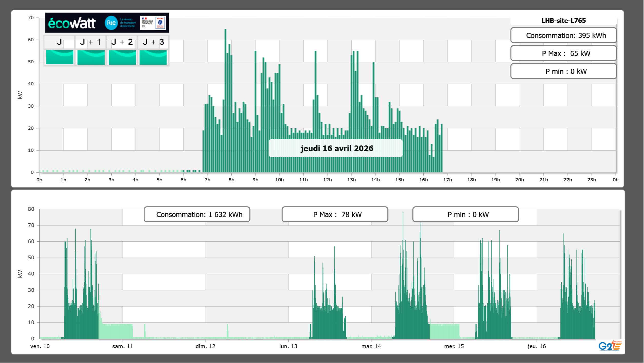Click the J + 3 header label
Image resolution: width=644 pixels, height=363 pixels.
point(153,42)
